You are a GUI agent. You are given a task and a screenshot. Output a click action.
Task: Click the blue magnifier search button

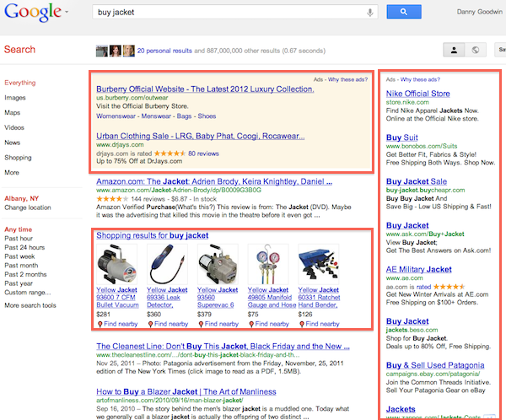pyautogui.click(x=404, y=12)
